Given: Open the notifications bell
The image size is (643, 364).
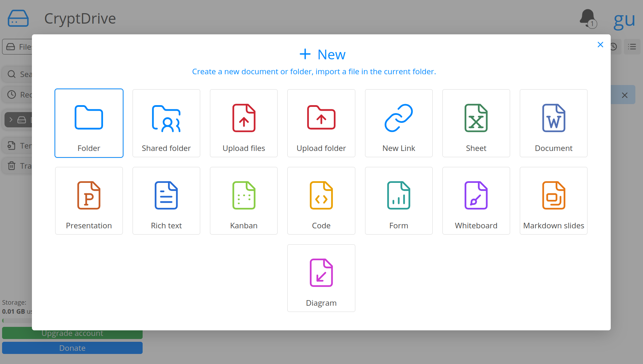Looking at the screenshot, I should [588, 18].
